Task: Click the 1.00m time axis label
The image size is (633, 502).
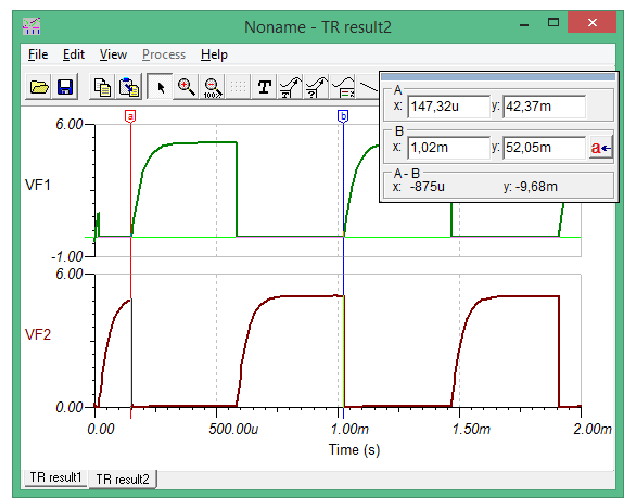Action: click(350, 429)
